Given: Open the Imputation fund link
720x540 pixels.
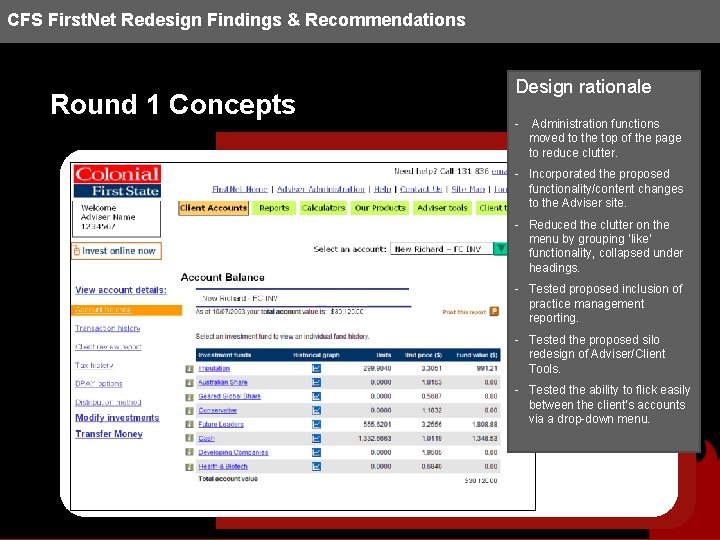Looking at the screenshot, I should 214,368.
